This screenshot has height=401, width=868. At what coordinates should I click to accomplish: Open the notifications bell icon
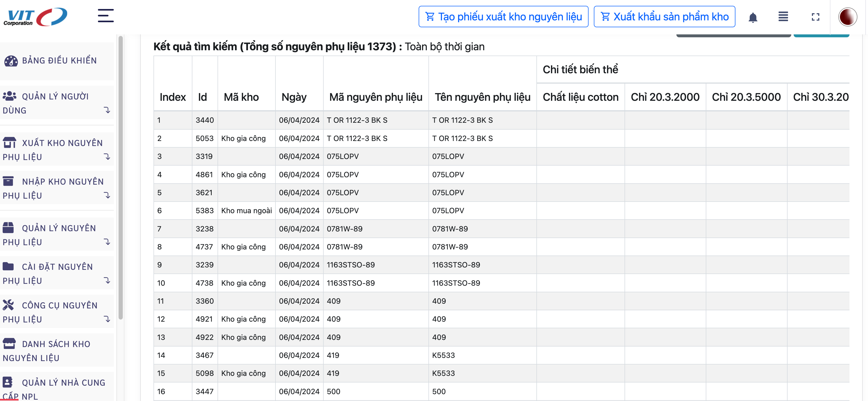point(753,17)
